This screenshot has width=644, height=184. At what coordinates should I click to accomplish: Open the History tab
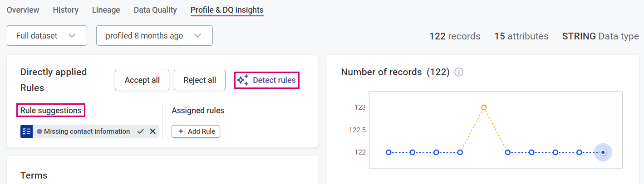[65, 10]
